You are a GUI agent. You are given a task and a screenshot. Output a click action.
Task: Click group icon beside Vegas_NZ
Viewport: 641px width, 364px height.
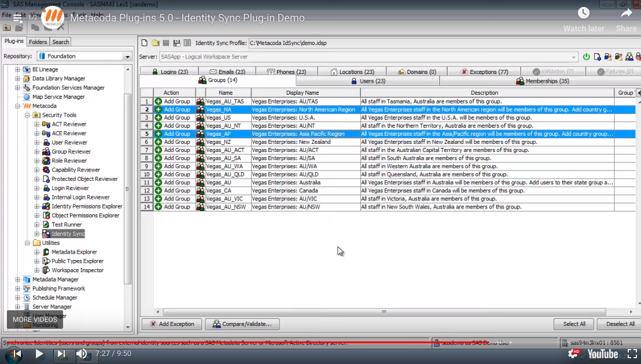pyautogui.click(x=200, y=142)
